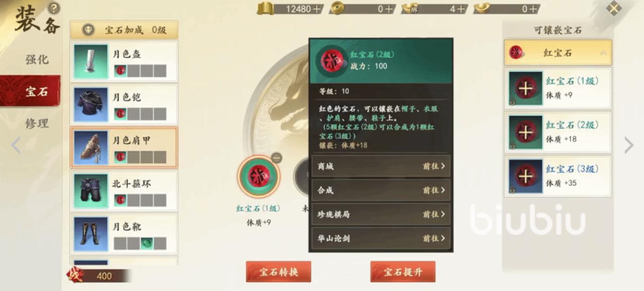This screenshot has height=291, width=644.
Task: Click the help question mark icon
Action: pyautogui.click(x=53, y=8)
